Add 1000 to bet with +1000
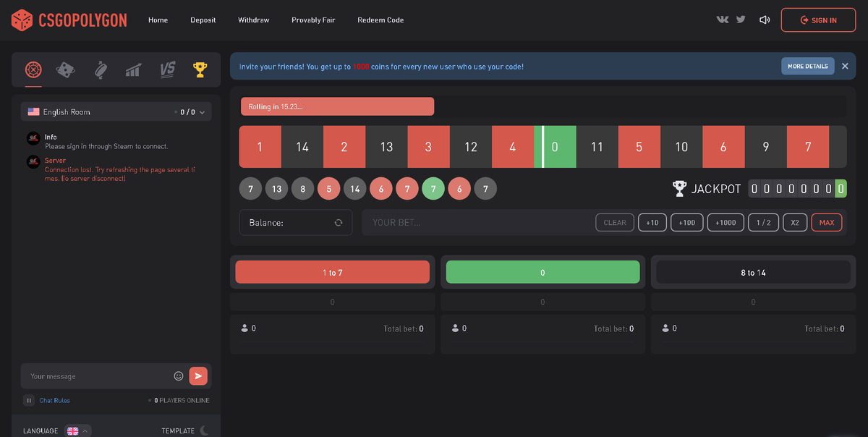The width and height of the screenshot is (868, 437). 726,223
